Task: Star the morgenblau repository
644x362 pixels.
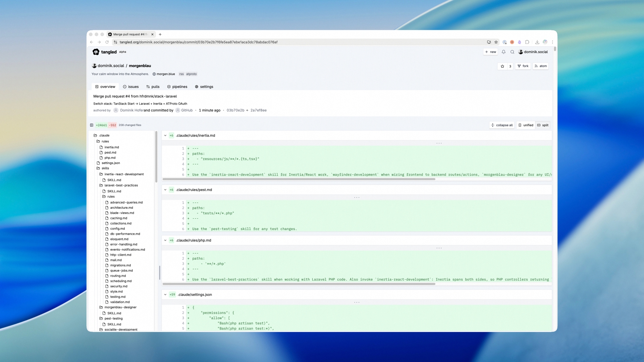Action: pyautogui.click(x=502, y=66)
